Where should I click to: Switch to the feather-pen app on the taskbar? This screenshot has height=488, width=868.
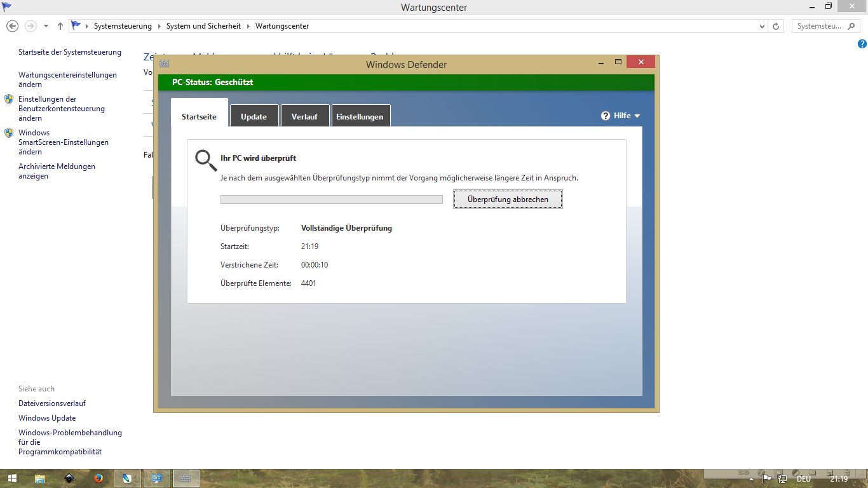coord(127,478)
